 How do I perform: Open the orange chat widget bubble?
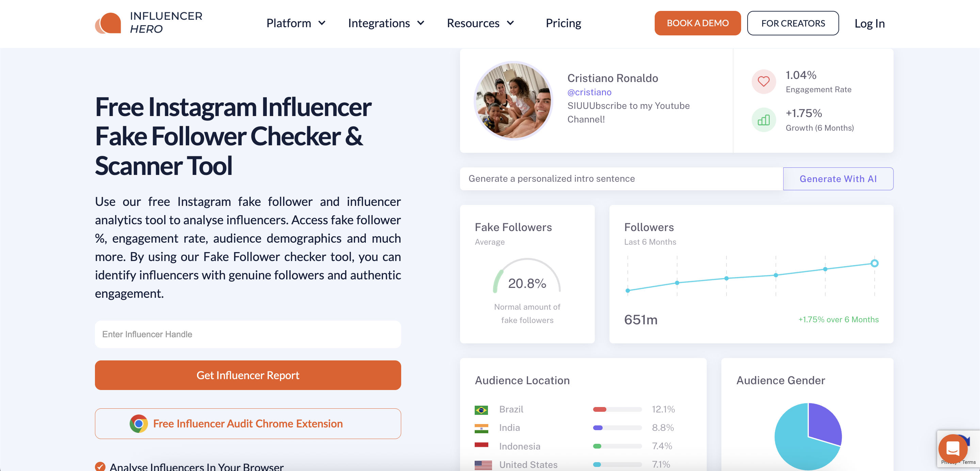(953, 448)
